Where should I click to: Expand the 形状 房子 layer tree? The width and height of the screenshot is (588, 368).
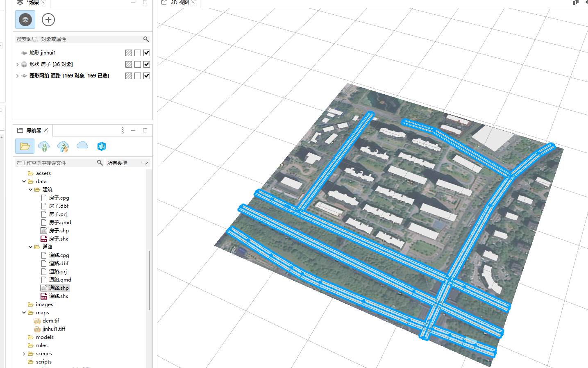pyautogui.click(x=17, y=64)
